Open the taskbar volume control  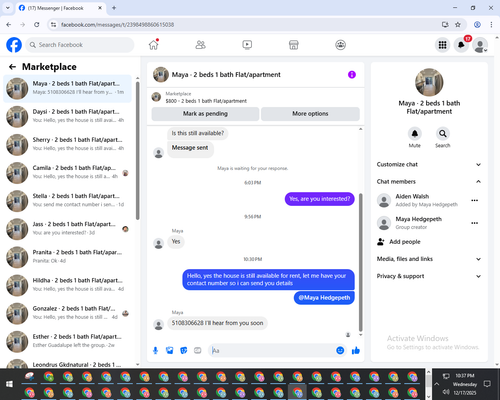point(446,392)
